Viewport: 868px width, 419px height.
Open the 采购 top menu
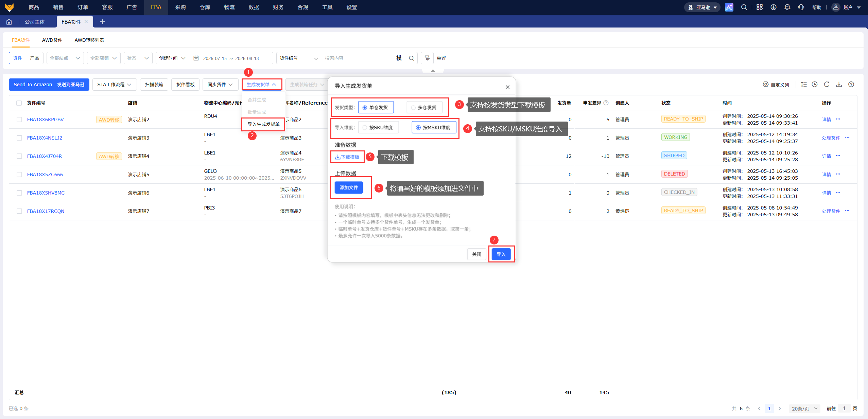pos(180,7)
